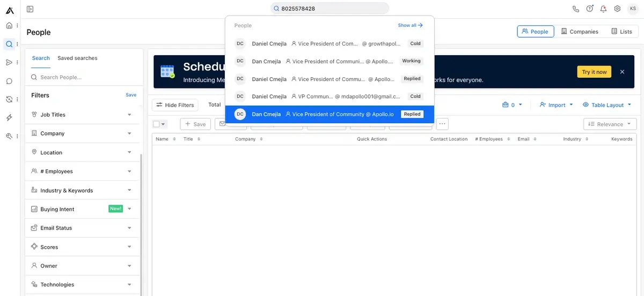Expand the Email Status filter
Screen dimensions: 644x296
[83, 228]
